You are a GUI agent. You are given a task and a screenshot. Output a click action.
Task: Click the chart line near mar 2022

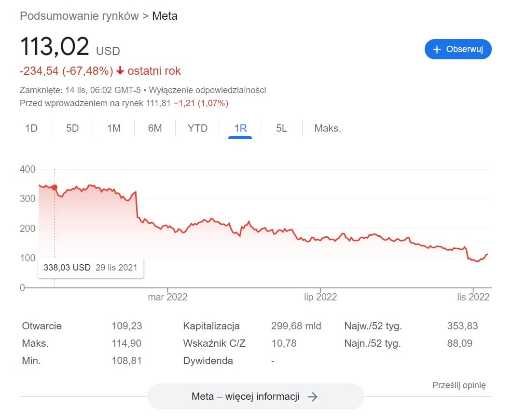166,225
